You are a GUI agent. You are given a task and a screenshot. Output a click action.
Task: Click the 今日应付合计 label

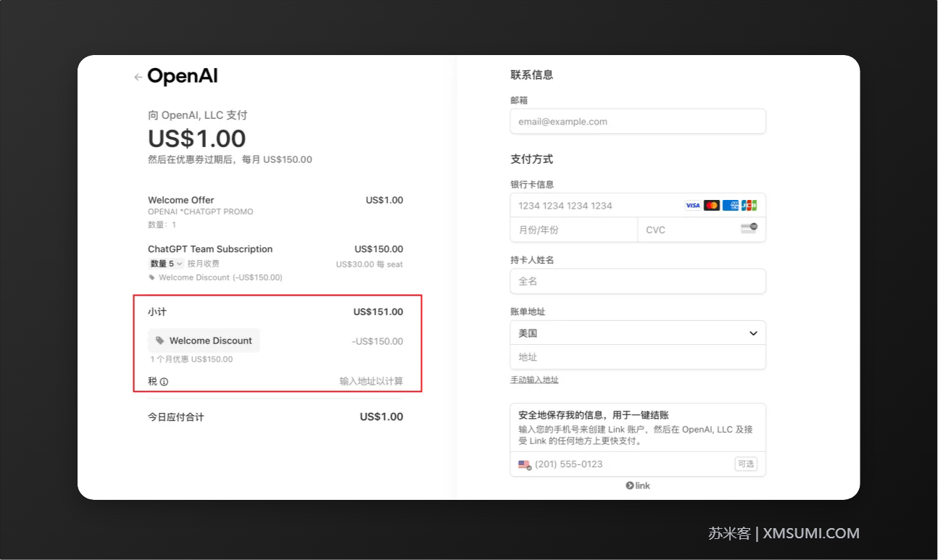(176, 417)
